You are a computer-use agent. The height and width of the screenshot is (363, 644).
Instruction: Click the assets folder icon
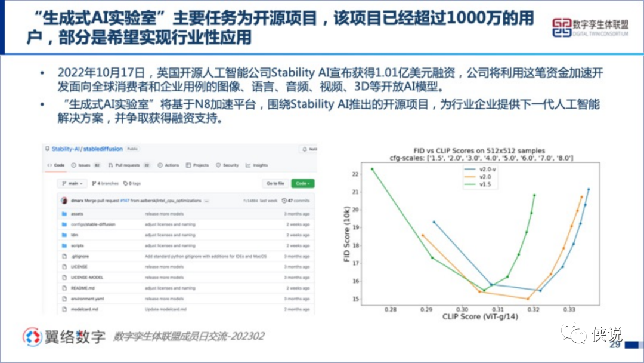coord(64,214)
